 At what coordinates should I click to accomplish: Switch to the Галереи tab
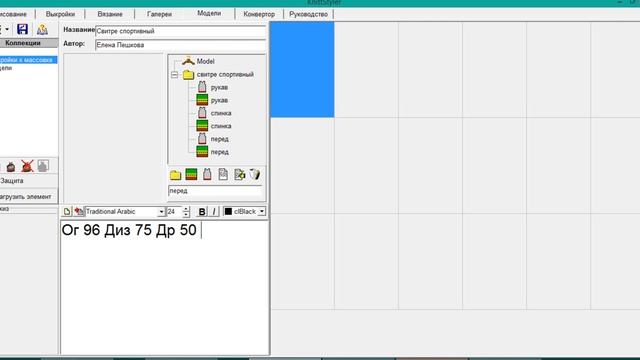(159, 14)
